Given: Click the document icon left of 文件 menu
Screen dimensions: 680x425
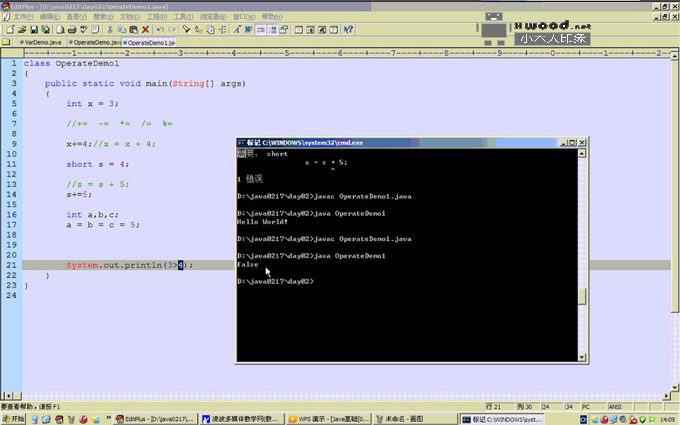Looking at the screenshot, I should (x=6, y=16).
